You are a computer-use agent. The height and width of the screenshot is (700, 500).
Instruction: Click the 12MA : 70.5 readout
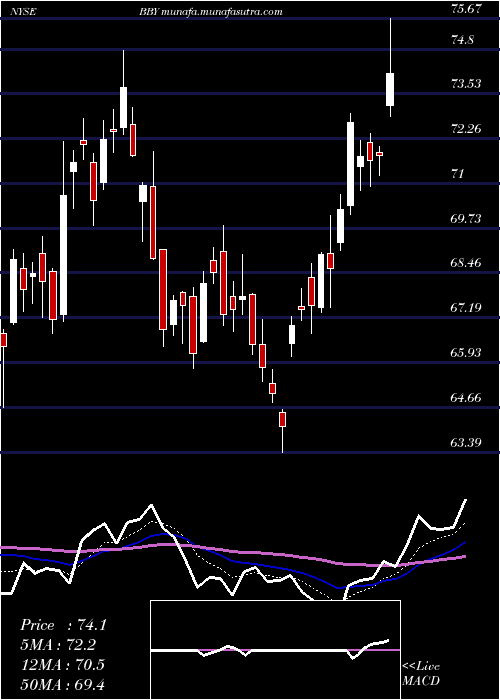click(62, 664)
